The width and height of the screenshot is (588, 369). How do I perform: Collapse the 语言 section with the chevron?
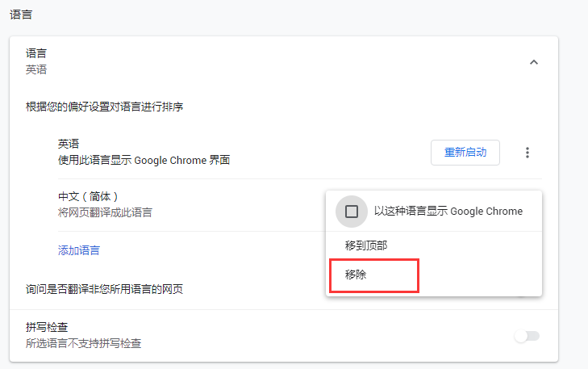point(533,62)
